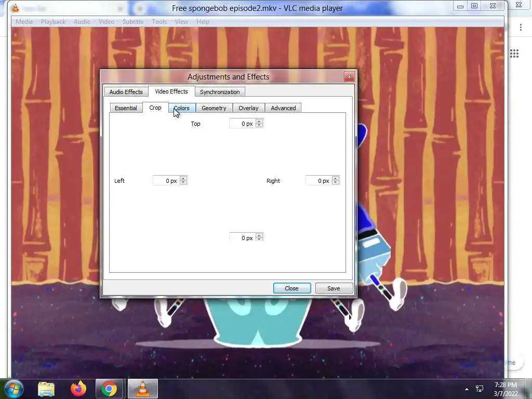
Task: Switch to the Colors sub-tab
Action: [x=182, y=108]
